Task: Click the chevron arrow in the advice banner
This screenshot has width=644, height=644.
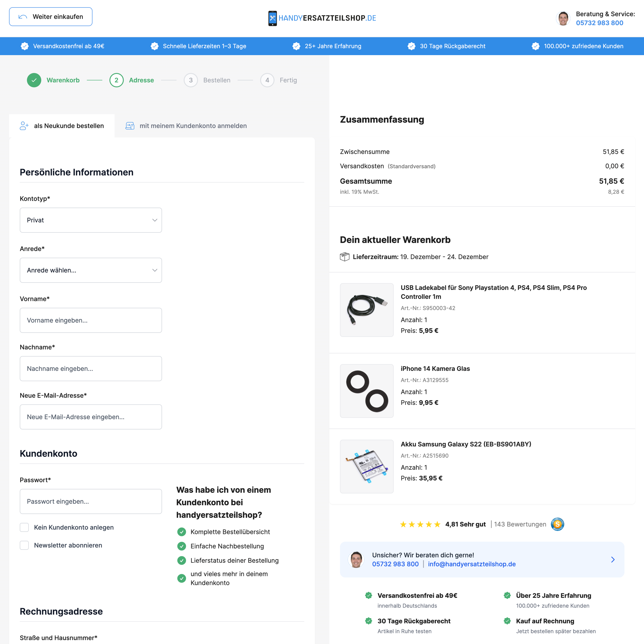Action: point(613,559)
